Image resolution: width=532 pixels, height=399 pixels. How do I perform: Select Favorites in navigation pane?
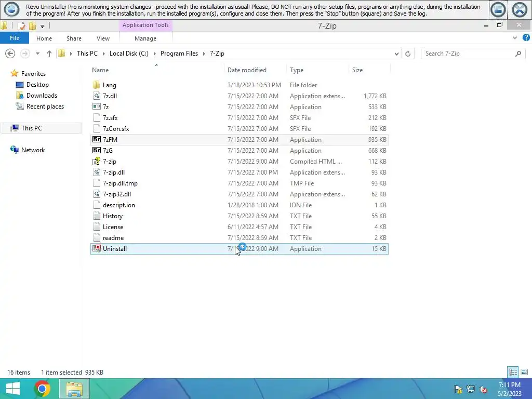(x=33, y=74)
